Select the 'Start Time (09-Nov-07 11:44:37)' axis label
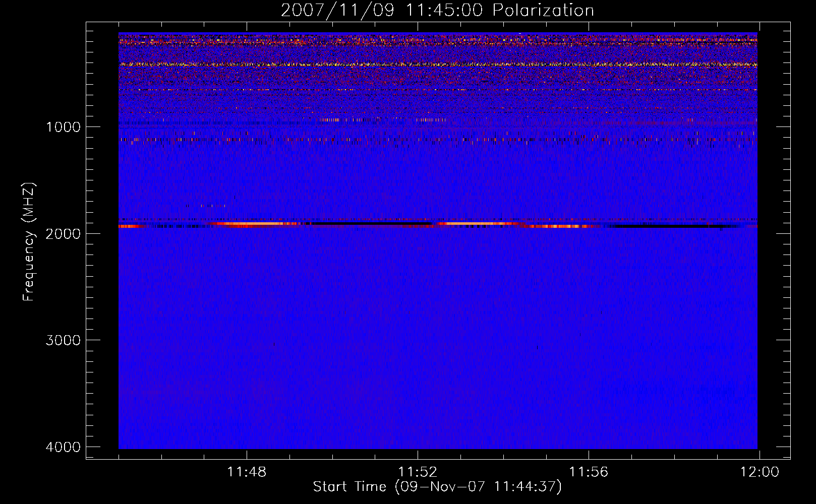Viewport: 816px width, 504px height. coord(437,487)
